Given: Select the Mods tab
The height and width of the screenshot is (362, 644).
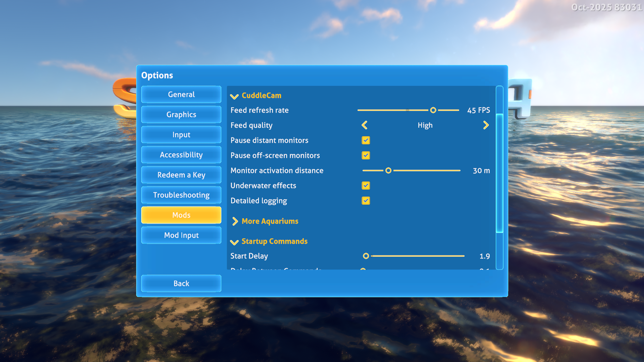Looking at the screenshot, I should (x=181, y=215).
